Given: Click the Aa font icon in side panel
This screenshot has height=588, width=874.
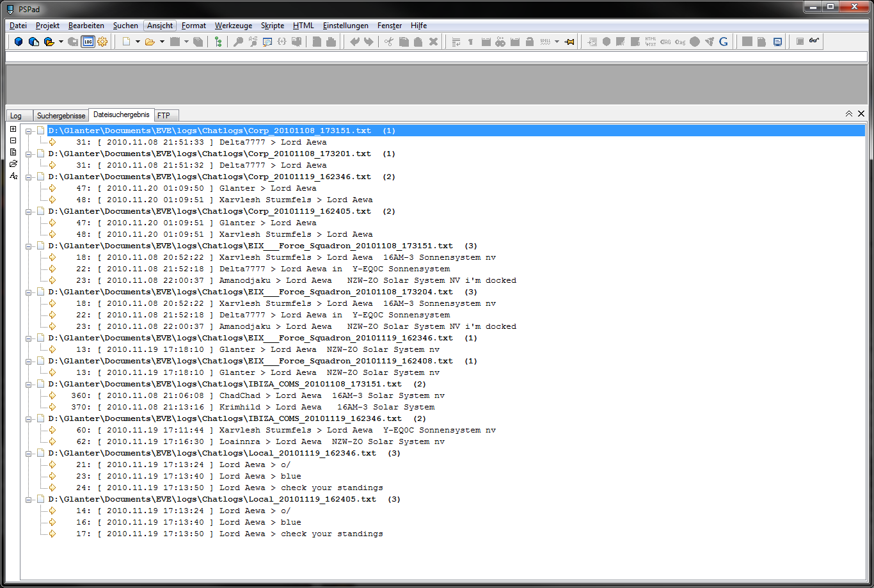Looking at the screenshot, I should (x=13, y=175).
